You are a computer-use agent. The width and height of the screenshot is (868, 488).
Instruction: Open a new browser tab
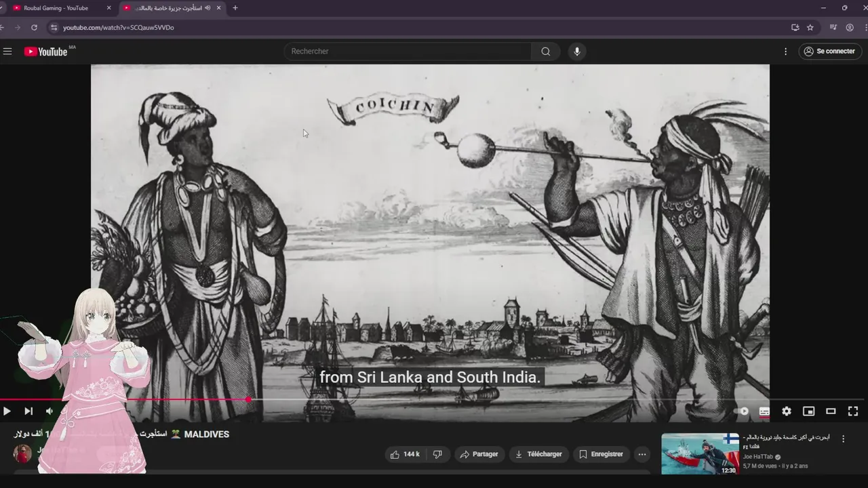click(235, 8)
